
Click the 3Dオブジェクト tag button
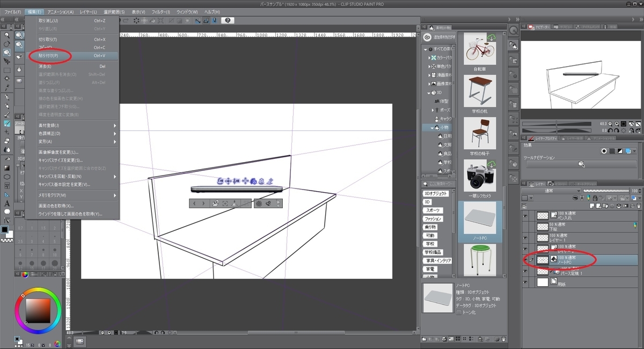pyautogui.click(x=435, y=193)
